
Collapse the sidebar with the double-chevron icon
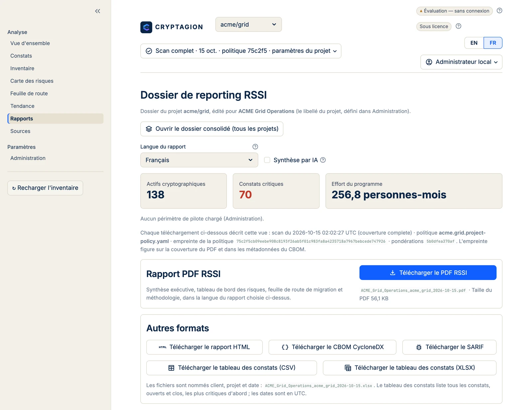pos(97,11)
